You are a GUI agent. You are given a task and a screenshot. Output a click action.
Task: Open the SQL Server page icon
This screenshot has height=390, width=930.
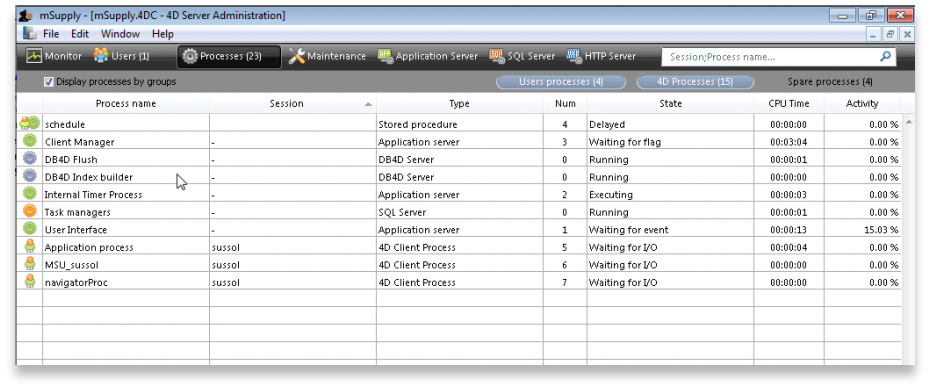(497, 56)
